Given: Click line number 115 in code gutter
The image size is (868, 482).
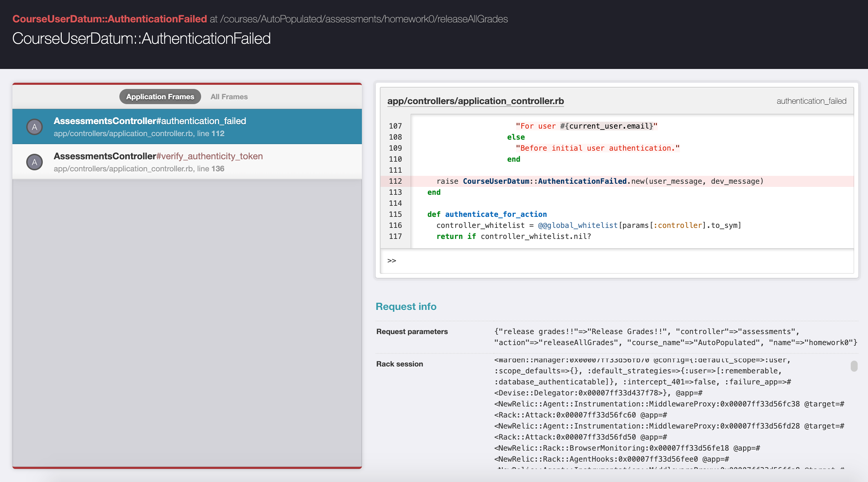Looking at the screenshot, I should (x=395, y=214).
